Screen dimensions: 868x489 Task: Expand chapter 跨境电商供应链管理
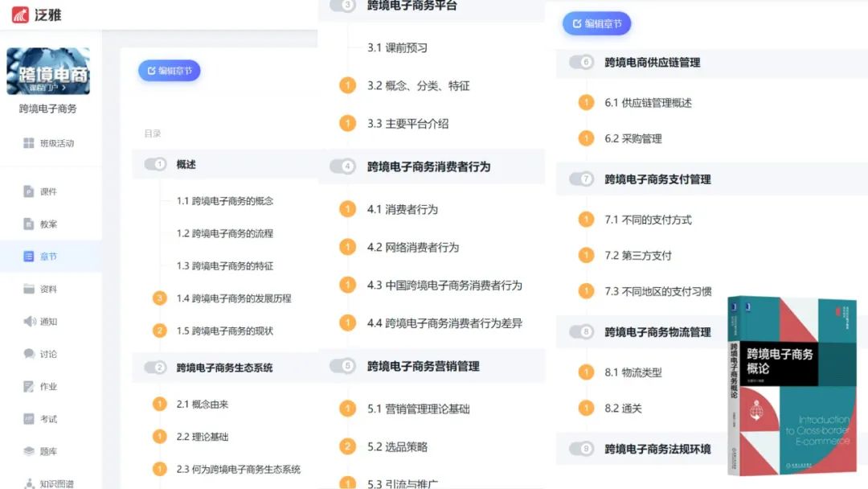[x=652, y=62]
